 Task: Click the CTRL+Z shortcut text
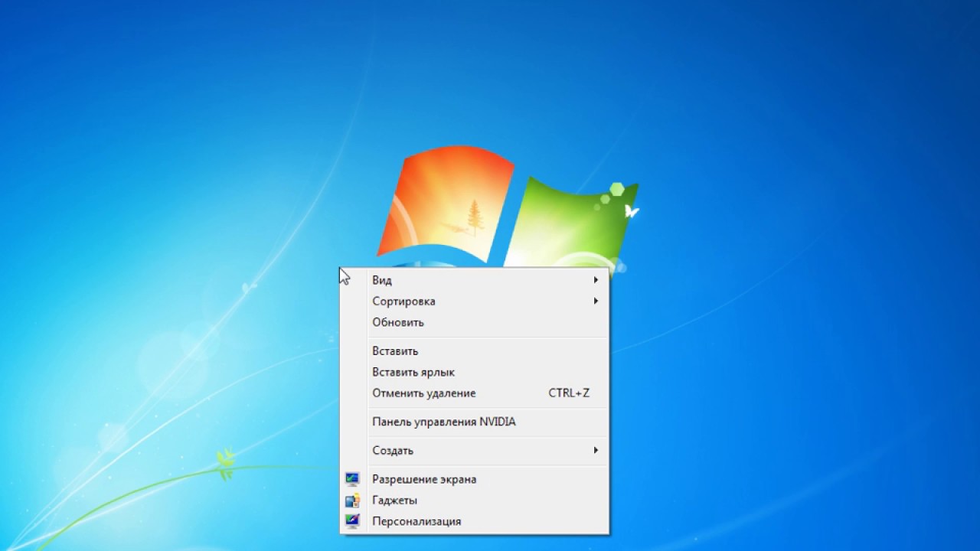pyautogui.click(x=569, y=393)
